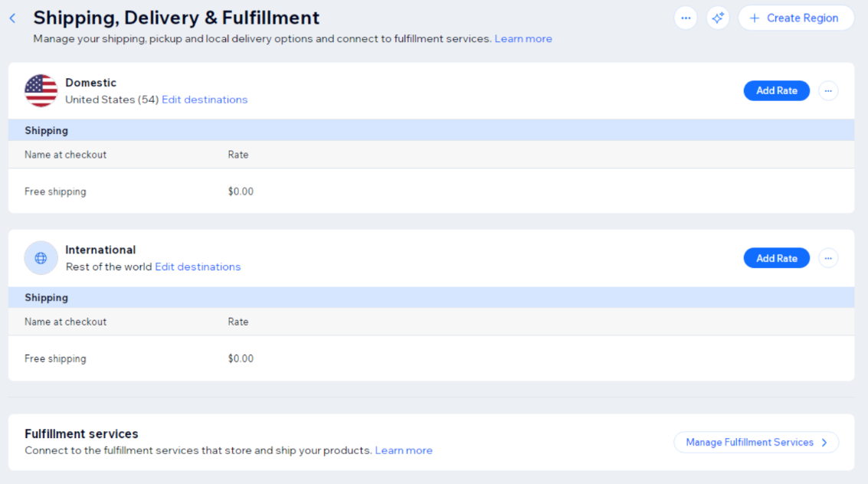Click the International globe icon
The image size is (868, 484).
(41, 258)
